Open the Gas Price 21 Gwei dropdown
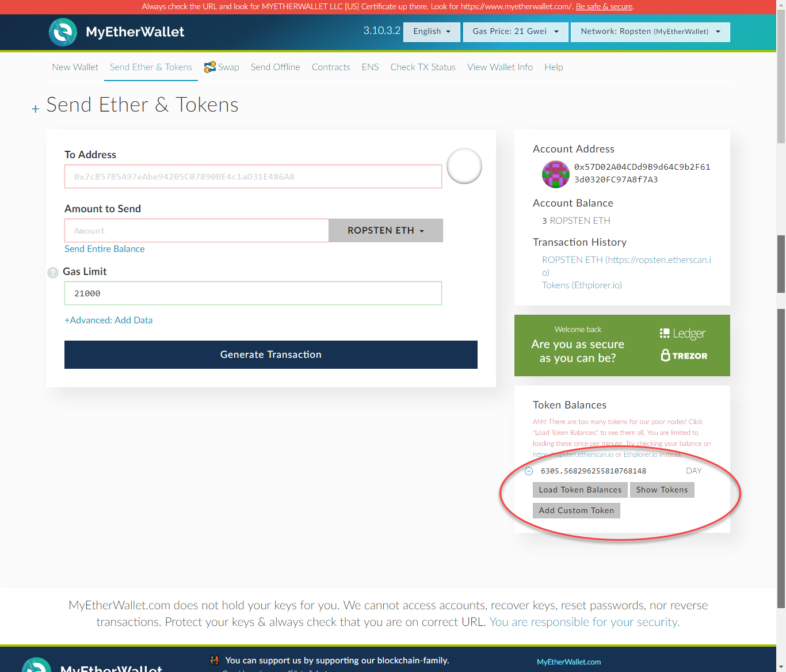Image resolution: width=786 pixels, height=672 pixels. (516, 32)
